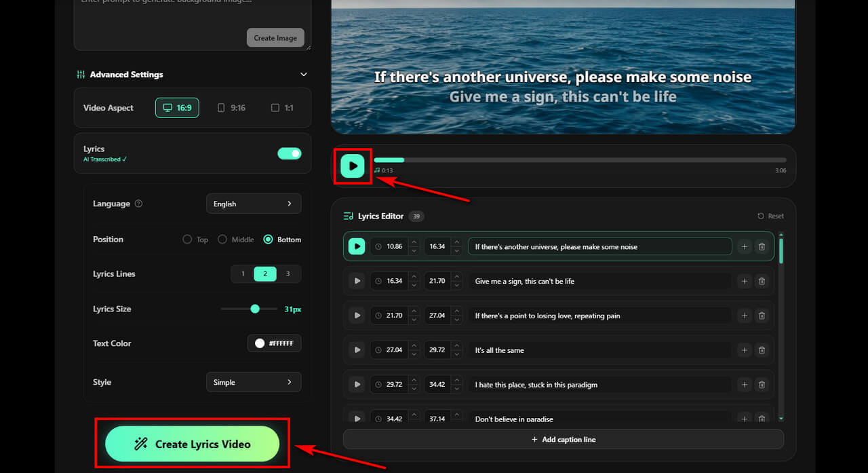Delete the 'Give me a sign' lyric line
868x473 pixels.
762,281
